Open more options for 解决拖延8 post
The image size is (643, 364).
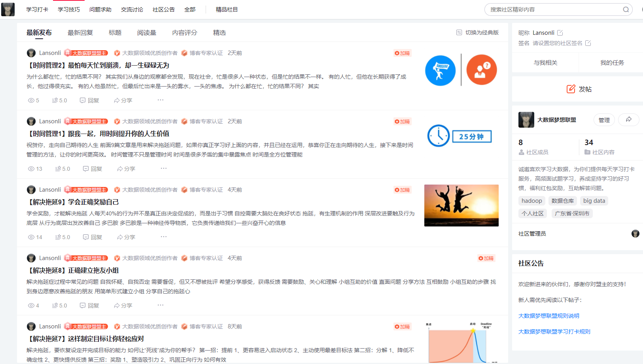click(161, 305)
